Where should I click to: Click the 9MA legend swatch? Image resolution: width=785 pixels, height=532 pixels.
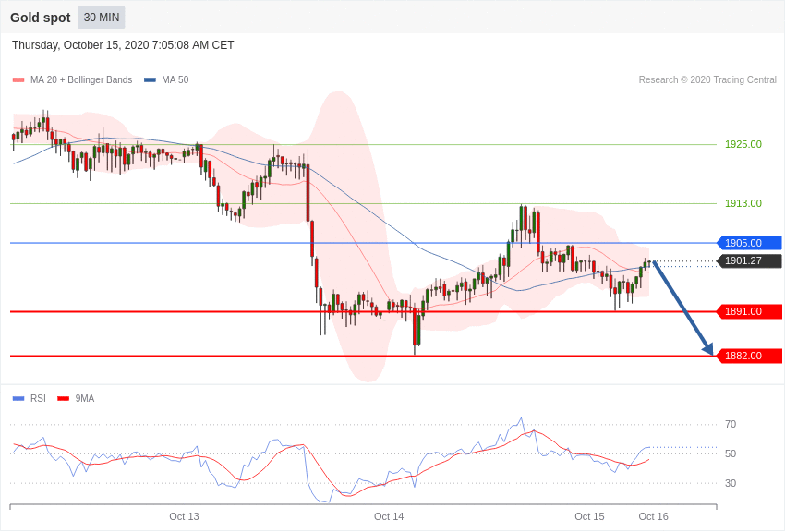(64, 398)
